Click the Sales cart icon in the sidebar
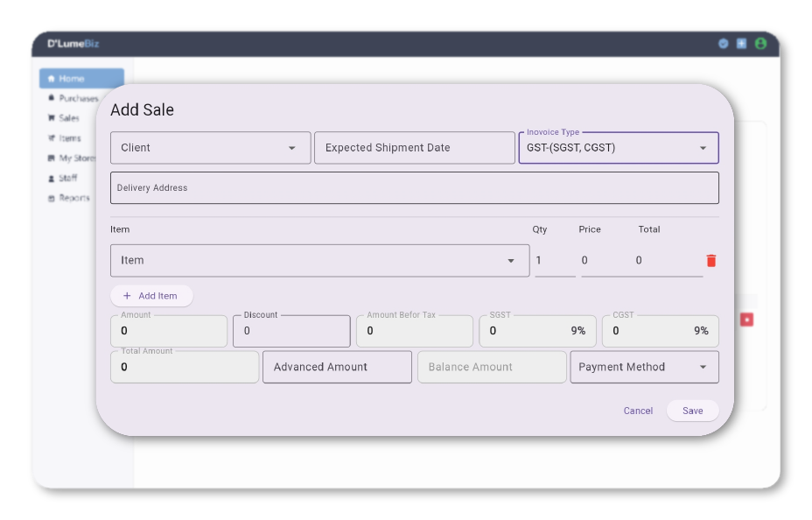 52,117
